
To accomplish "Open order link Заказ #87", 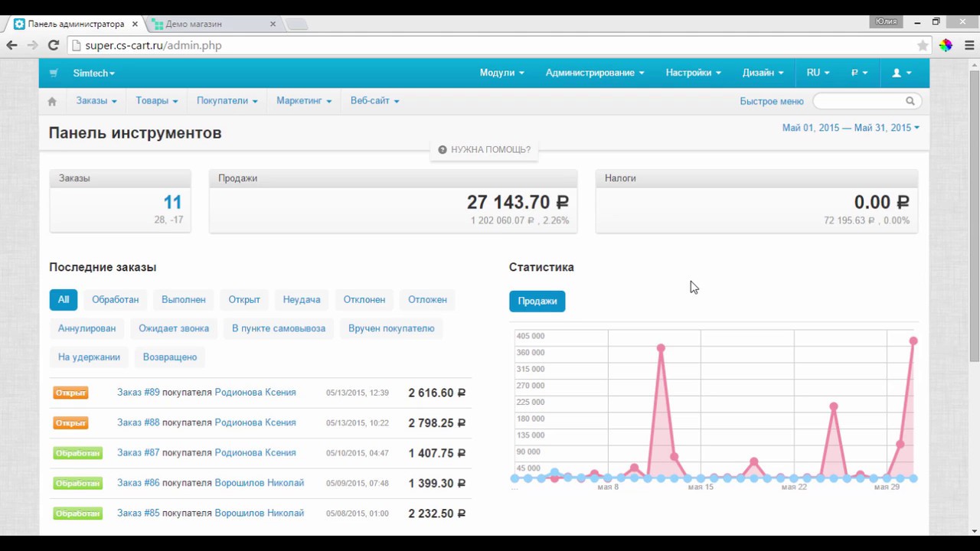I will click(x=139, y=452).
